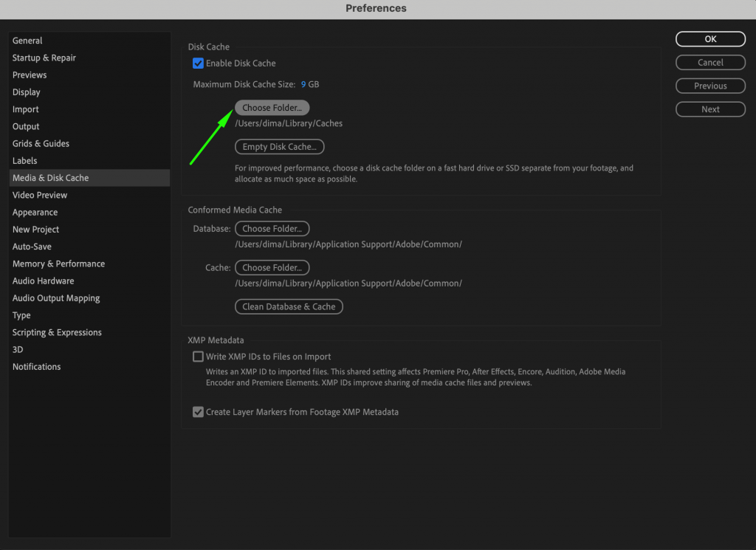This screenshot has width=756, height=550.
Task: Open Audio Hardware preferences
Action: [x=43, y=281]
